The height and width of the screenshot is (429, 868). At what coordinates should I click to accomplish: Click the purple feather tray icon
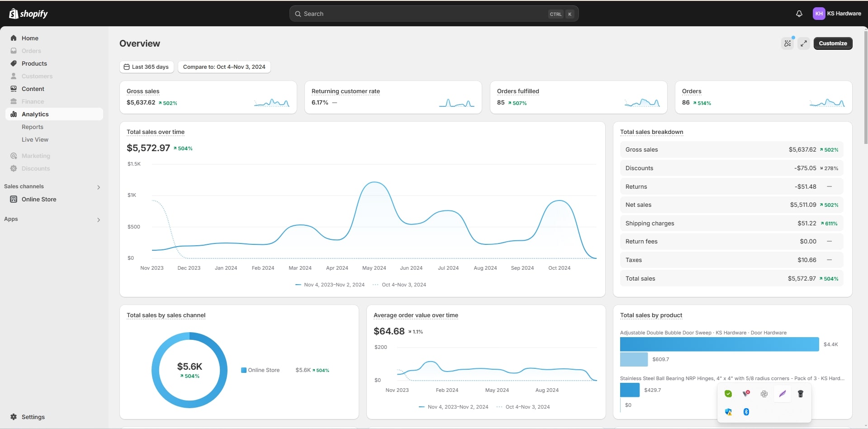(782, 394)
